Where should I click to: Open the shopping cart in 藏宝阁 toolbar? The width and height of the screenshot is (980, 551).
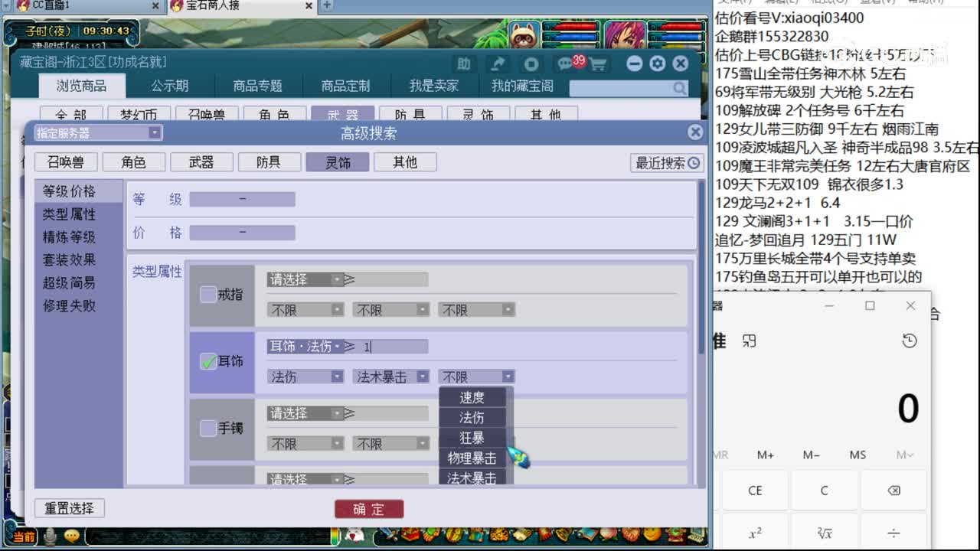coord(598,64)
